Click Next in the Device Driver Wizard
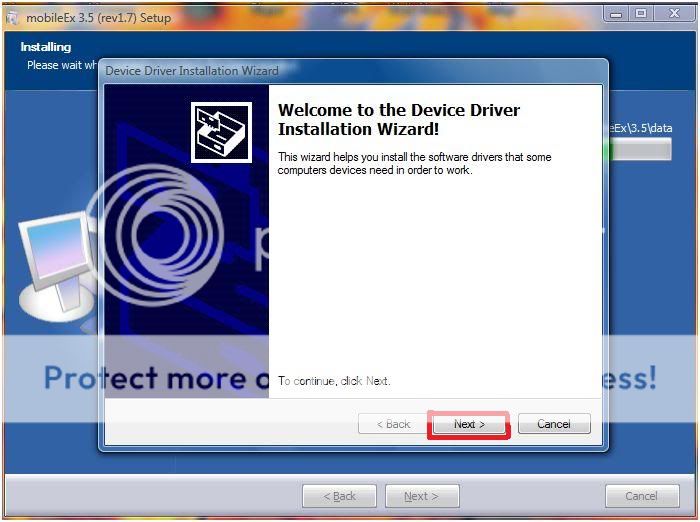The height and width of the screenshot is (522, 700). [469, 424]
